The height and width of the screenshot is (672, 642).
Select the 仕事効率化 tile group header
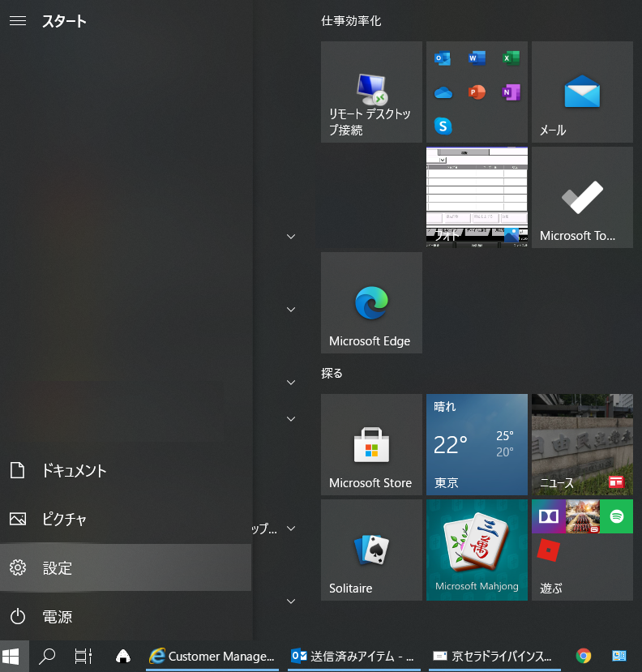coord(351,20)
